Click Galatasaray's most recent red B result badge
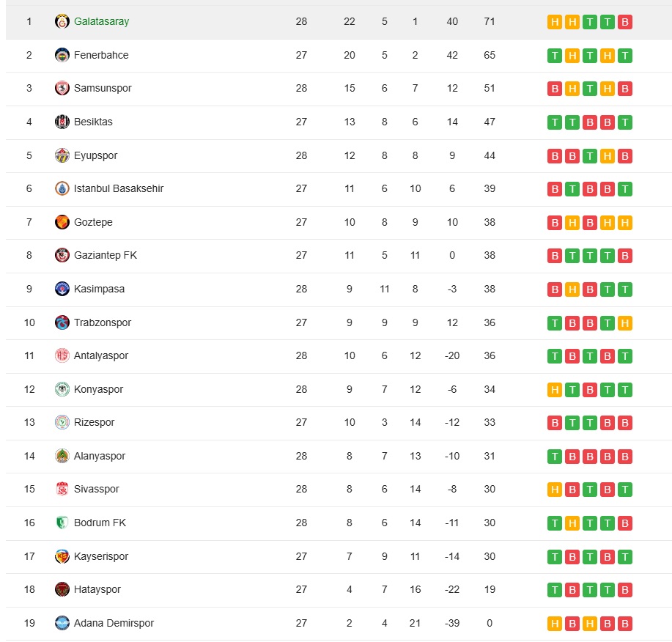The width and height of the screenshot is (672, 642). click(x=625, y=22)
